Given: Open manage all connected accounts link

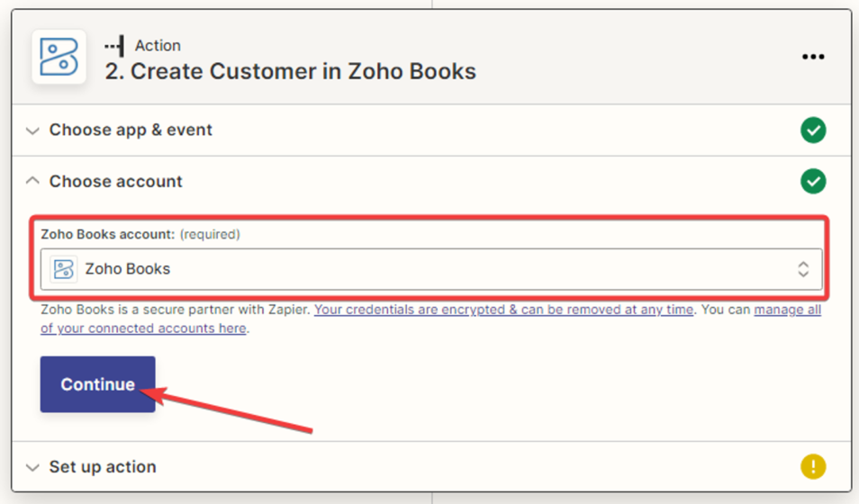Looking at the screenshot, I should click(787, 310).
